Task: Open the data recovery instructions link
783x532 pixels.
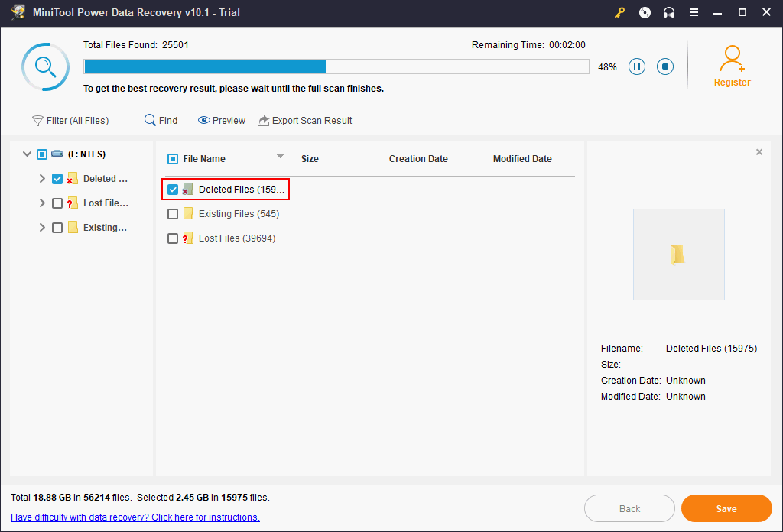Action: click(x=135, y=517)
